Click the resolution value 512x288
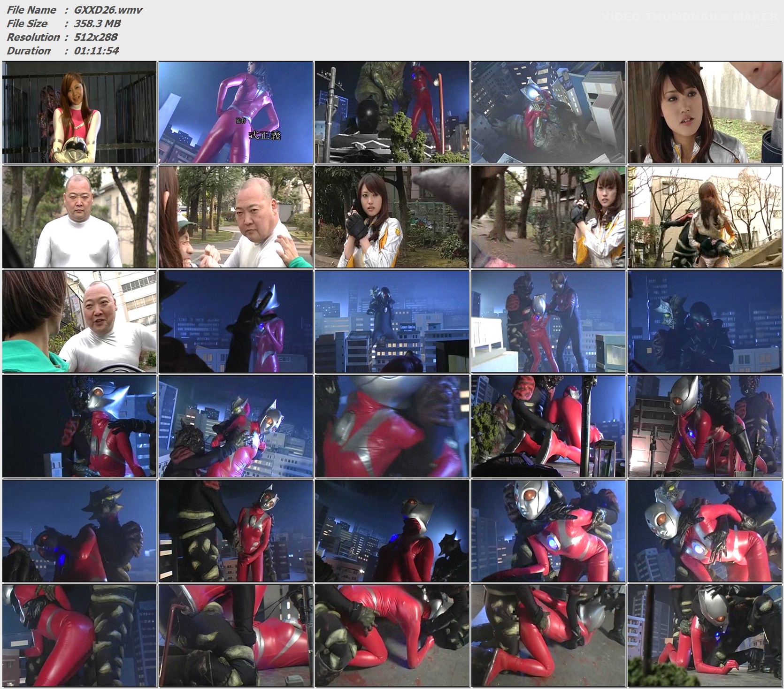The height and width of the screenshot is (689, 784). pyautogui.click(x=96, y=37)
